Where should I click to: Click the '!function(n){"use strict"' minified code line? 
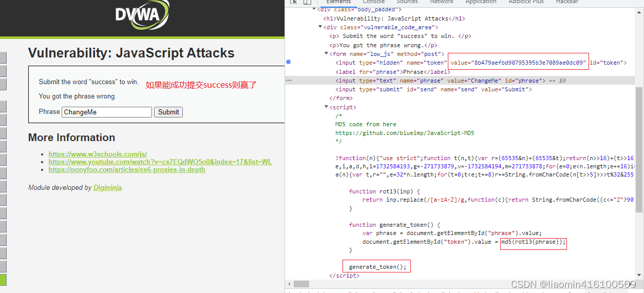(x=484, y=158)
